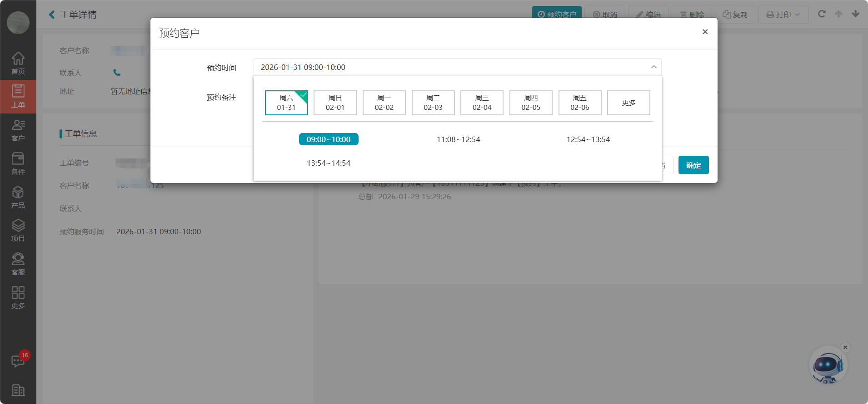
Task: Expand 更多 dates in the date picker
Action: [x=629, y=103]
